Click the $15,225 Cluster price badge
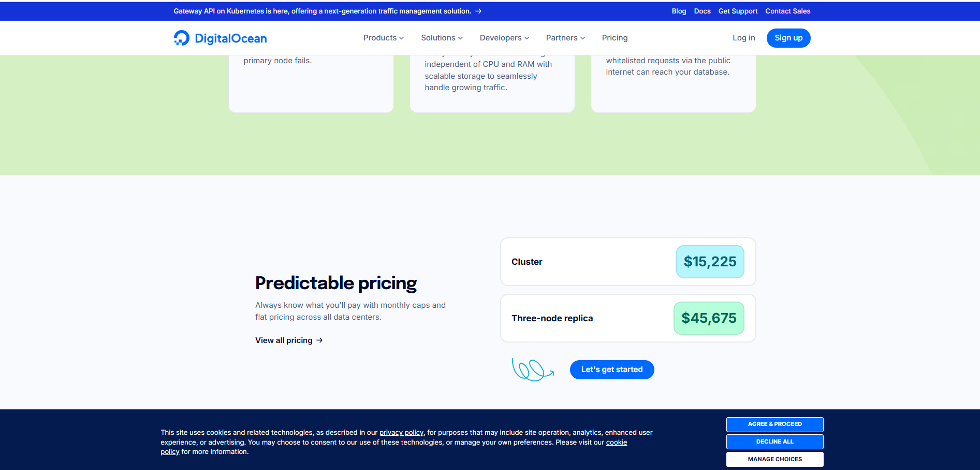The width and height of the screenshot is (980, 470). click(710, 262)
